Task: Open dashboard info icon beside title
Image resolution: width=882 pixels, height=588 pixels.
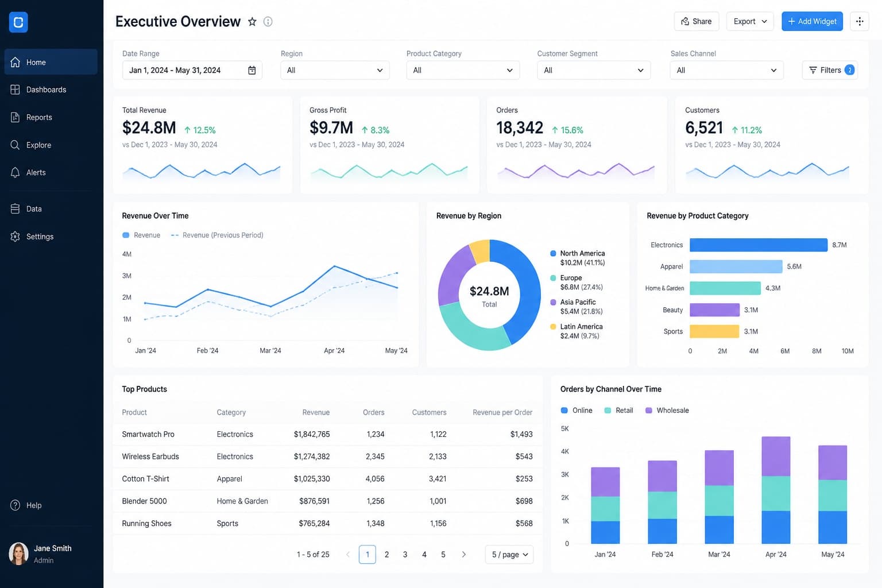Action: (x=268, y=22)
